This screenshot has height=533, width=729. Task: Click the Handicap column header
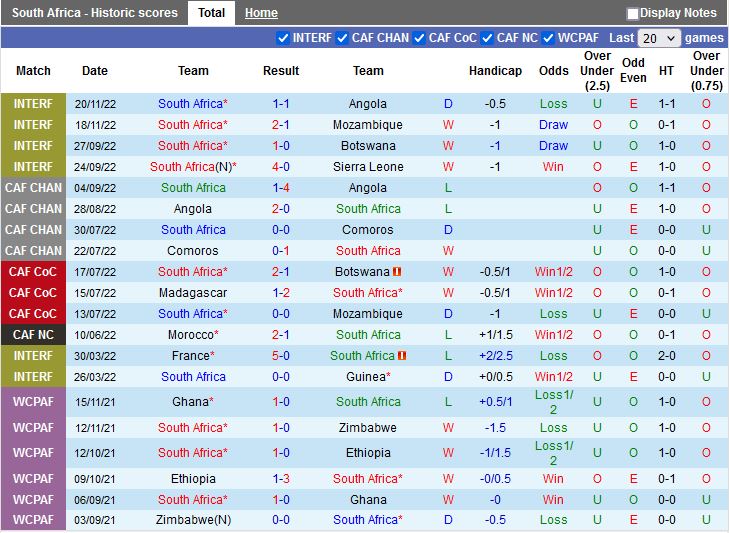495,71
